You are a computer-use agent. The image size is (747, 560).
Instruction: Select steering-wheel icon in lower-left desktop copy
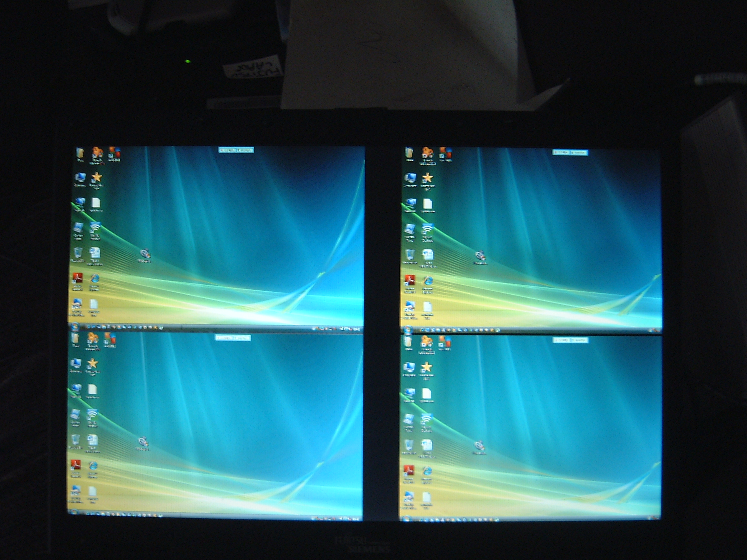(x=143, y=441)
